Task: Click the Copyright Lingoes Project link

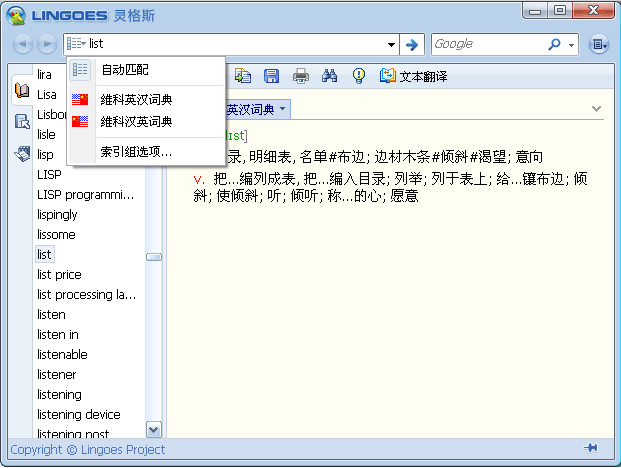Action: [x=88, y=450]
